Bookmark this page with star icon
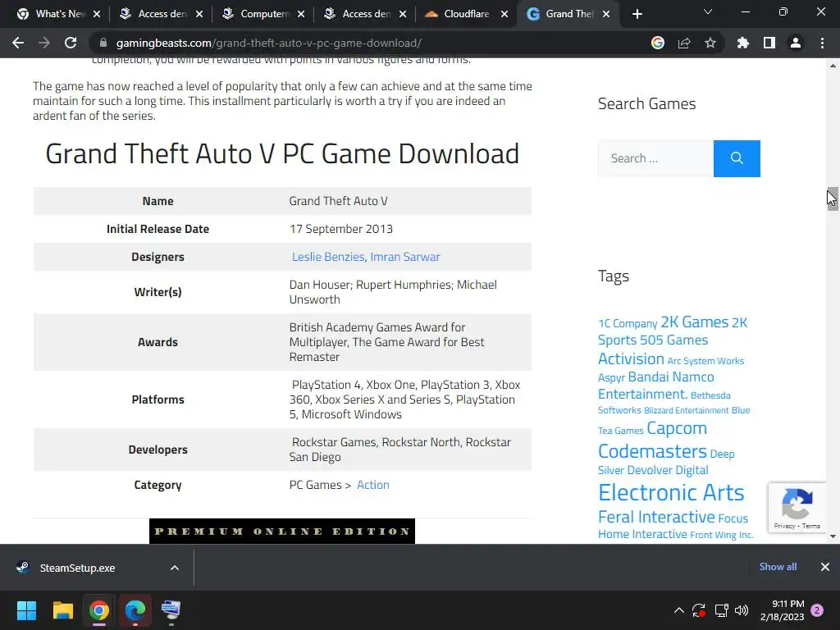 [710, 43]
